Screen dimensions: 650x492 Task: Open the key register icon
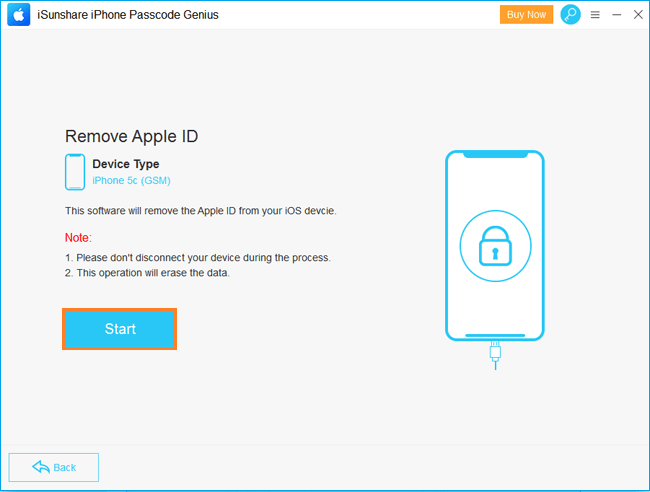click(x=570, y=15)
